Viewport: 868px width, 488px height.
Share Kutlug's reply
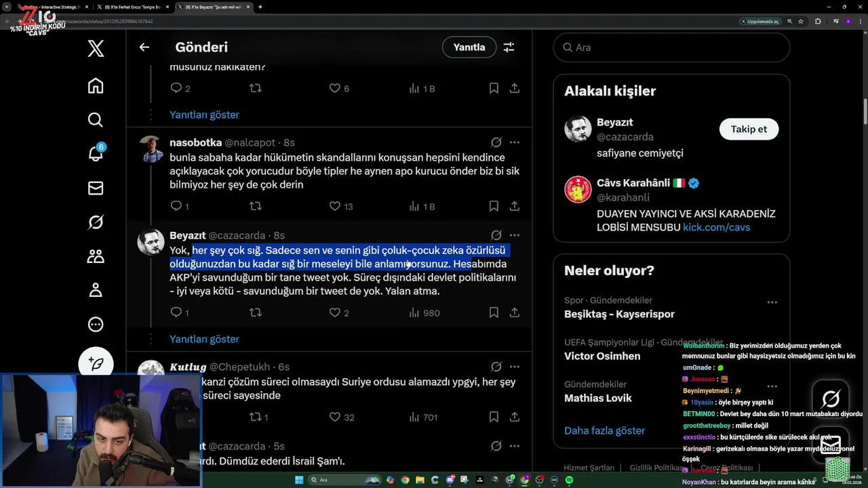pyautogui.click(x=515, y=417)
